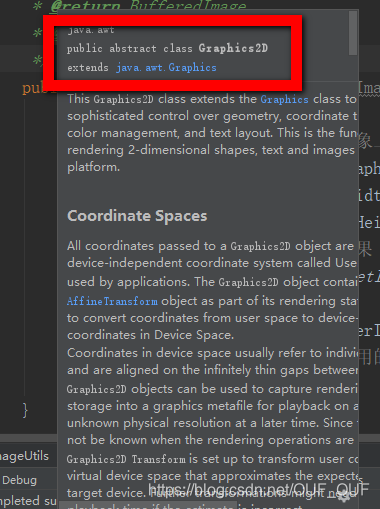Screen dimensions: 380x509
Task: Click the completed status message at bottom
Action: coord(28,501)
